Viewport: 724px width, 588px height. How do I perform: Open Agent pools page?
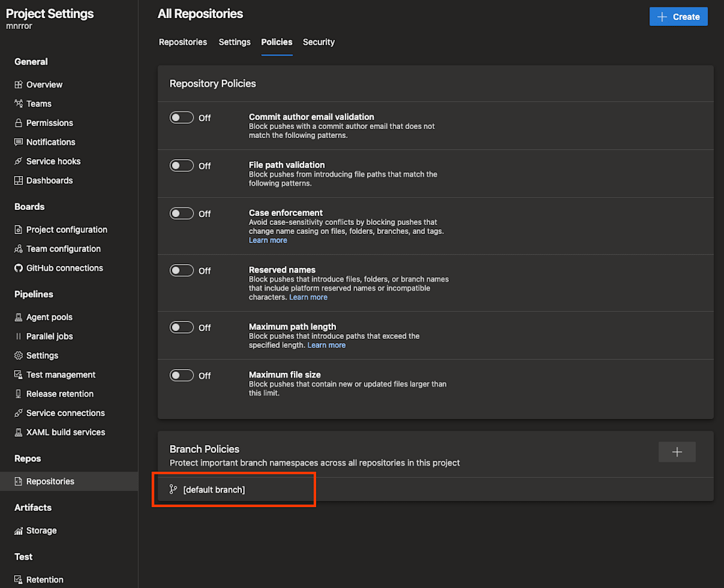pos(49,317)
